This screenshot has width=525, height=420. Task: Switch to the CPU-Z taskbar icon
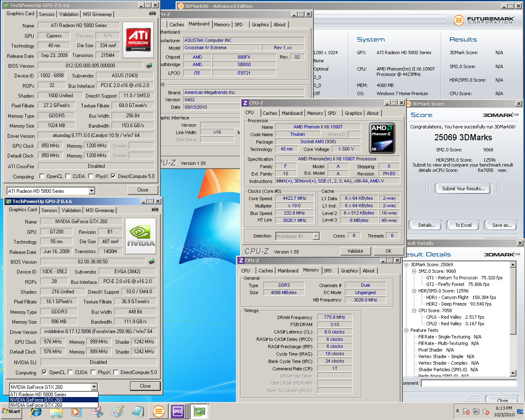[178, 411]
